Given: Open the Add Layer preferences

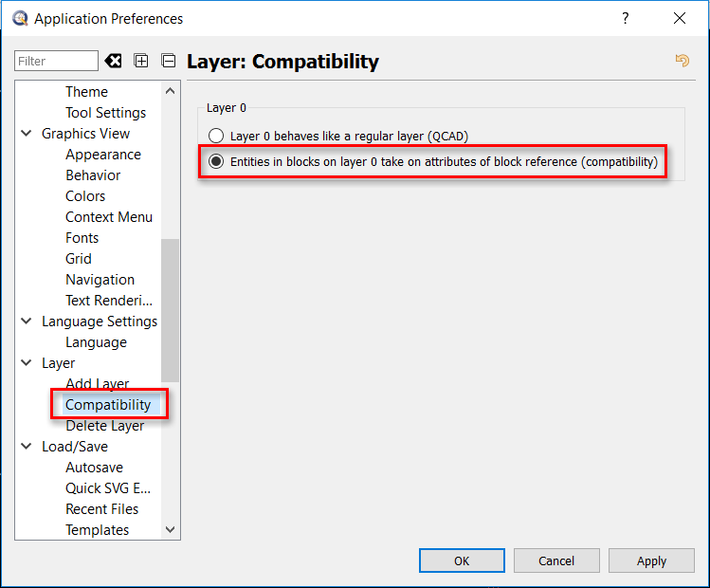Looking at the screenshot, I should point(98,383).
